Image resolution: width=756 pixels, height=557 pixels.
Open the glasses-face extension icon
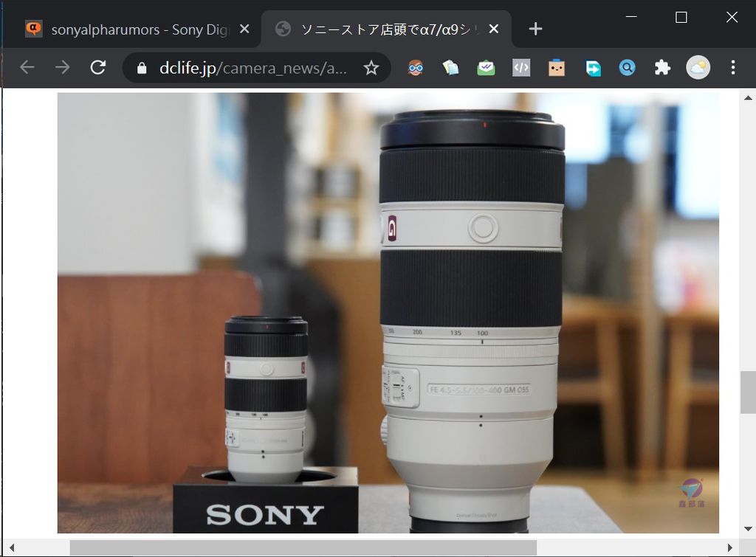(x=415, y=68)
